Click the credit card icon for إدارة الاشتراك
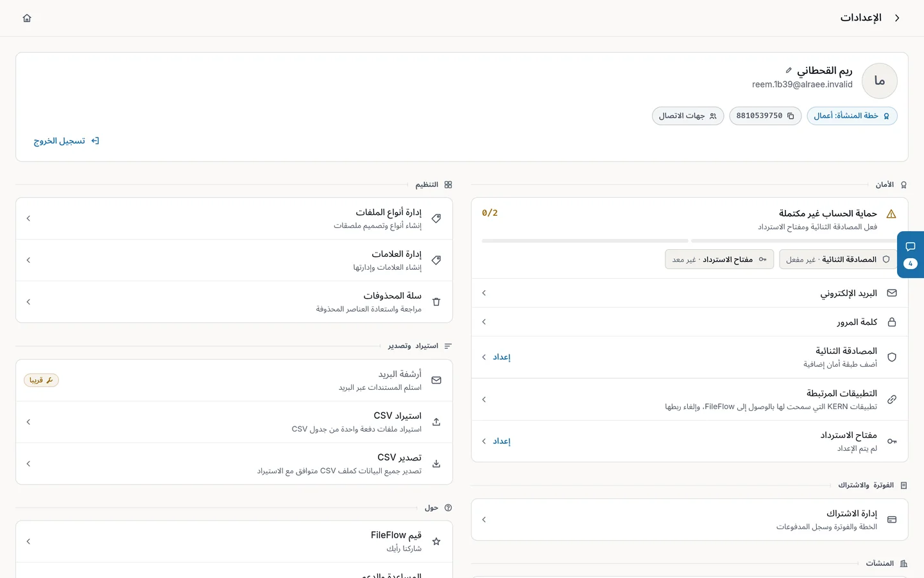Viewport: 924px width, 578px height. pos(891,520)
